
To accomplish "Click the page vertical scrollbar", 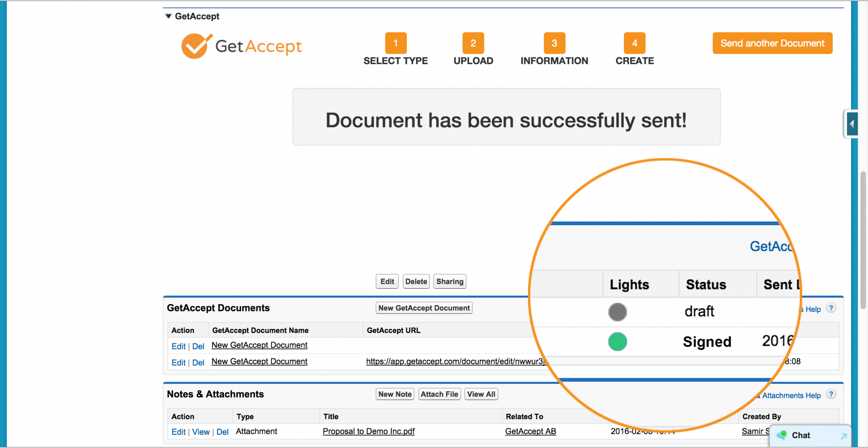I will (863, 240).
